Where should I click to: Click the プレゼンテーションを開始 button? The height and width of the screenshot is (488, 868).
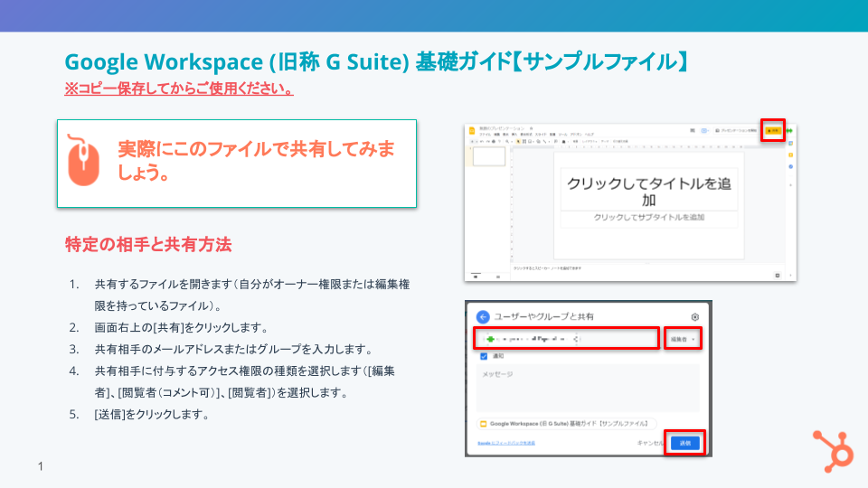(736, 130)
